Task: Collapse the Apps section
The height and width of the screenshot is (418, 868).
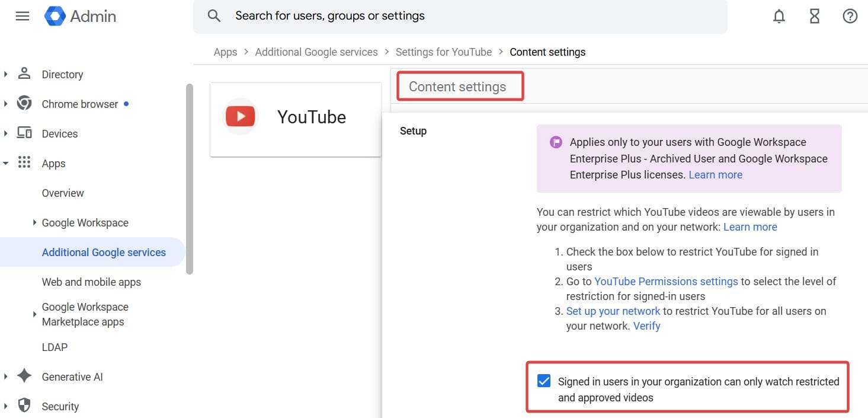Action: point(5,163)
